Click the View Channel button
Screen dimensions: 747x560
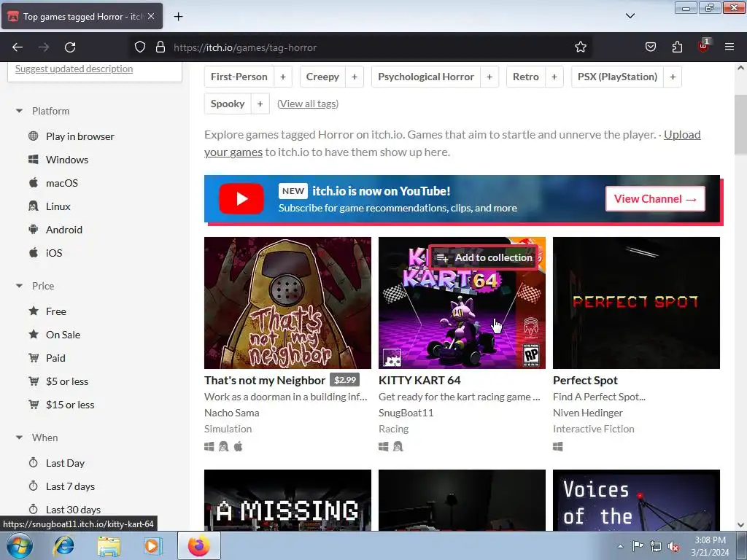pyautogui.click(x=655, y=199)
